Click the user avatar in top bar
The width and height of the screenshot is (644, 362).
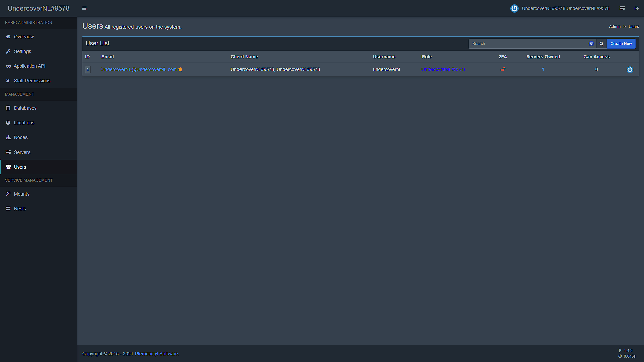[514, 8]
